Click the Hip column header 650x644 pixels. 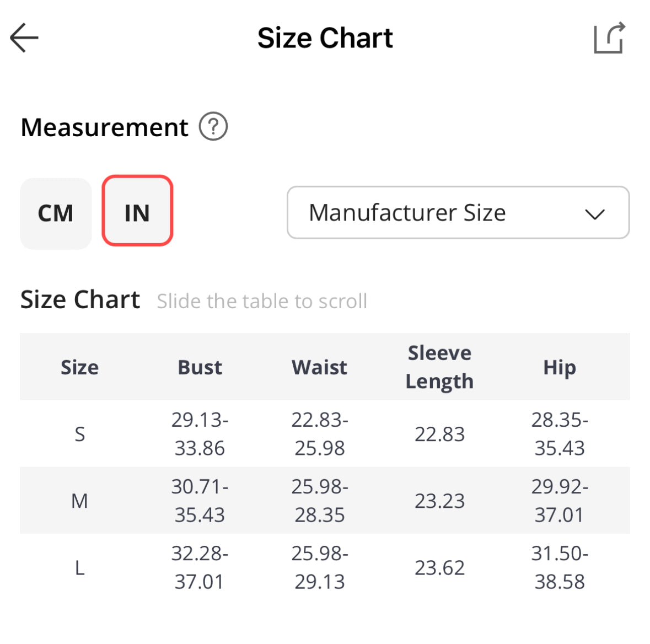point(560,367)
